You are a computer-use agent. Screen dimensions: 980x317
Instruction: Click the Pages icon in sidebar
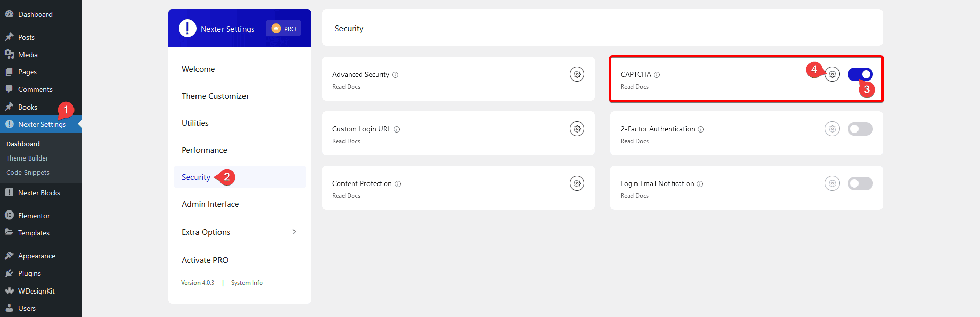[x=9, y=72]
